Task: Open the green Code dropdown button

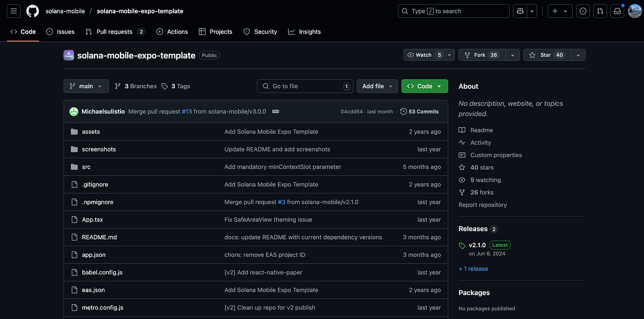Action: (425, 86)
